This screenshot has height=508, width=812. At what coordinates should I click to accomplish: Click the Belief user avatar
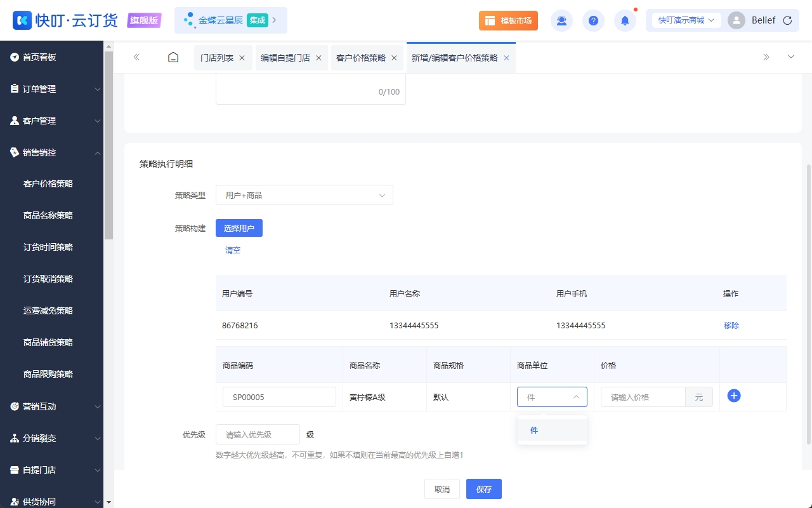tap(737, 20)
